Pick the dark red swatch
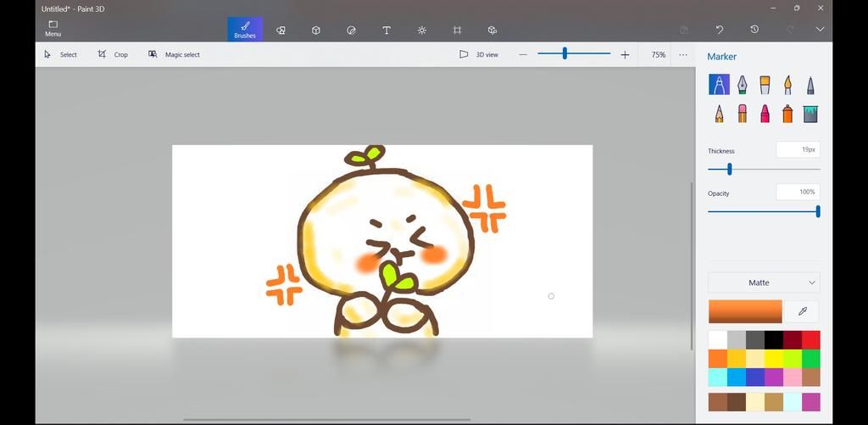 (793, 339)
